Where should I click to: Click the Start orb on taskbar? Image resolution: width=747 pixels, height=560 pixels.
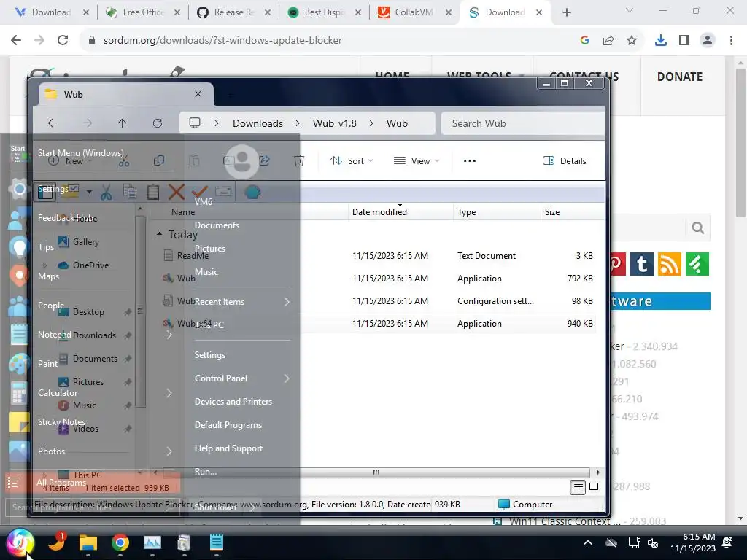(x=20, y=542)
